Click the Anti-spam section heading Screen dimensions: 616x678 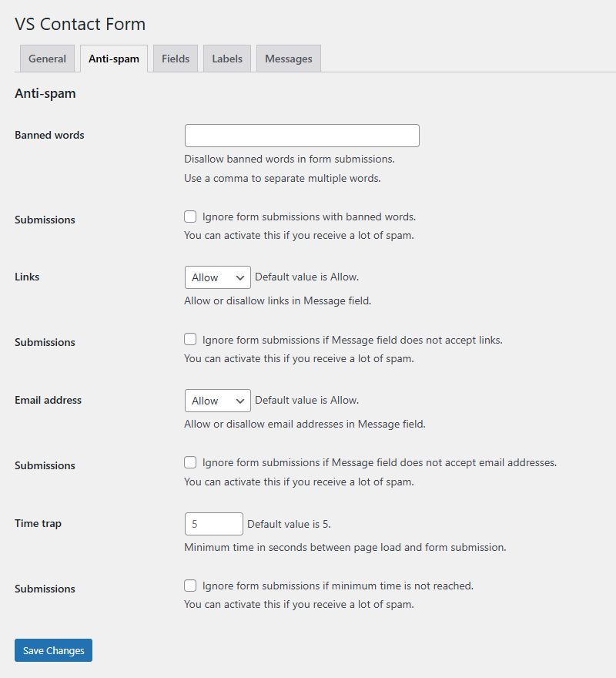(x=44, y=92)
